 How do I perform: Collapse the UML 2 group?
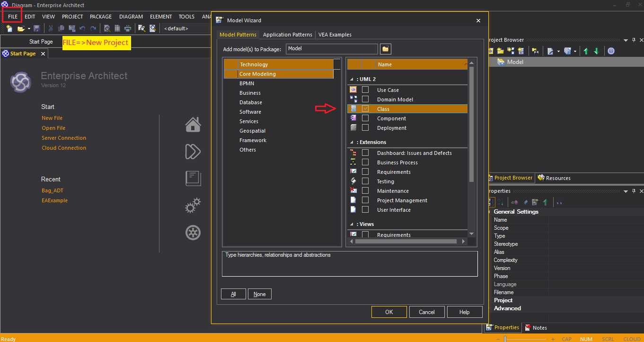click(x=352, y=79)
